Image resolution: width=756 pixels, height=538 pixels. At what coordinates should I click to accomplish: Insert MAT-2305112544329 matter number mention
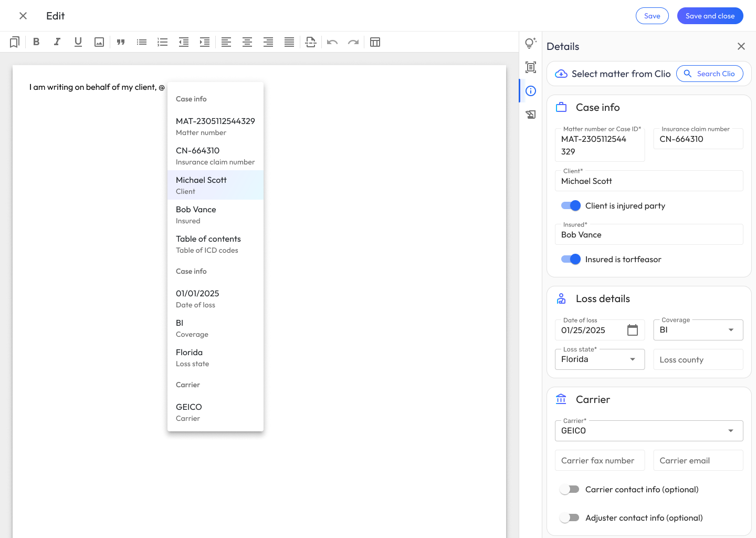[x=215, y=126]
